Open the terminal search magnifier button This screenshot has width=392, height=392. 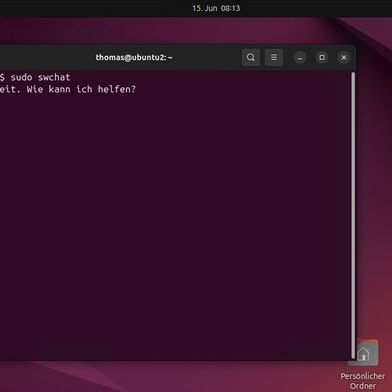pyautogui.click(x=251, y=57)
